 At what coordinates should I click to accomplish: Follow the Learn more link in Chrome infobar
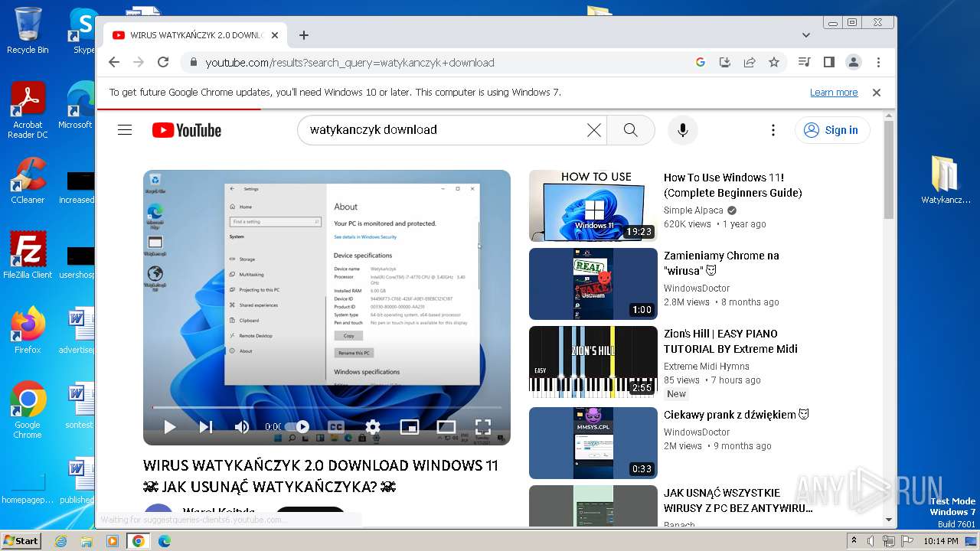pyautogui.click(x=834, y=93)
